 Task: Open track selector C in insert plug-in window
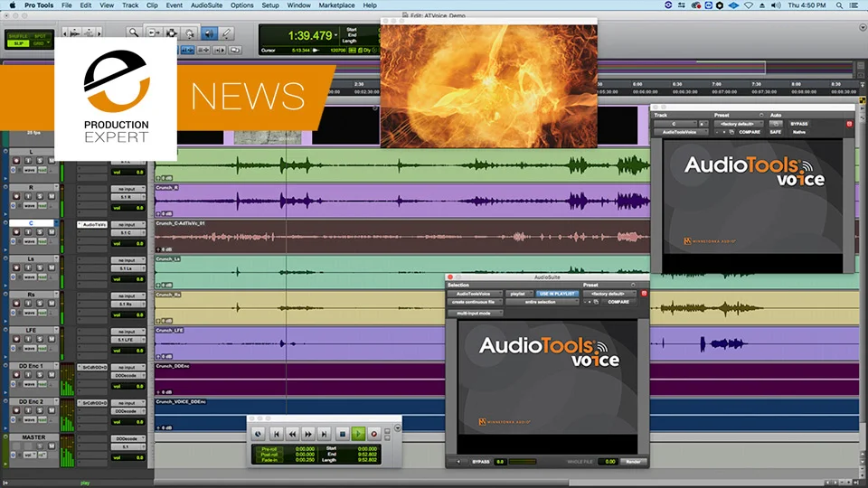(675, 124)
